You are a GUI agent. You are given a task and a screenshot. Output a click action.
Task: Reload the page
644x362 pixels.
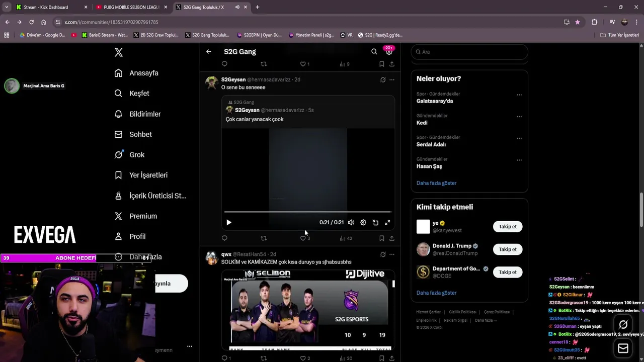tap(31, 22)
